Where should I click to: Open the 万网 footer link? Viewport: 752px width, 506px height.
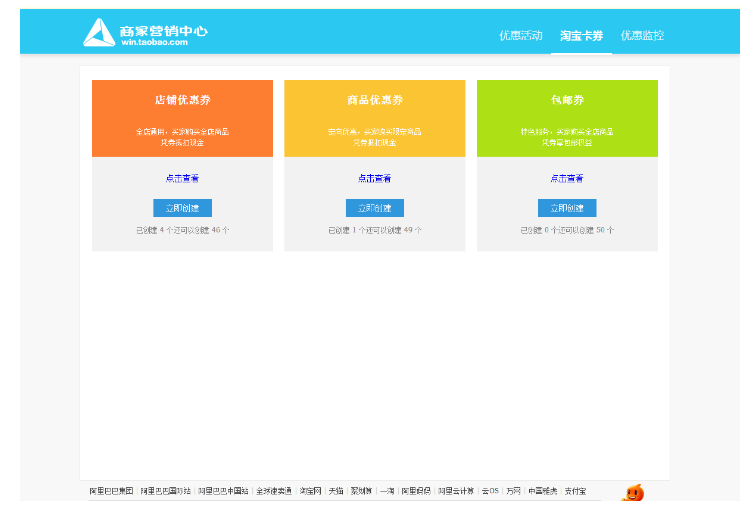click(513, 491)
